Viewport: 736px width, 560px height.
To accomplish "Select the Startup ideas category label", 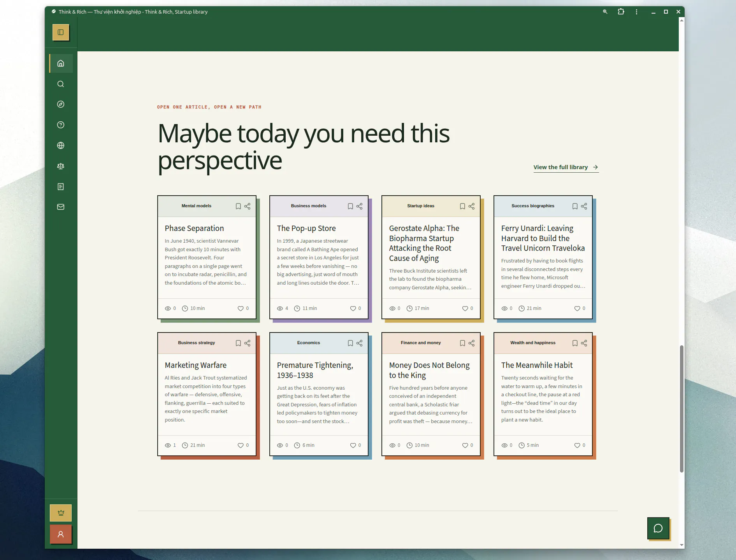I will [x=421, y=206].
